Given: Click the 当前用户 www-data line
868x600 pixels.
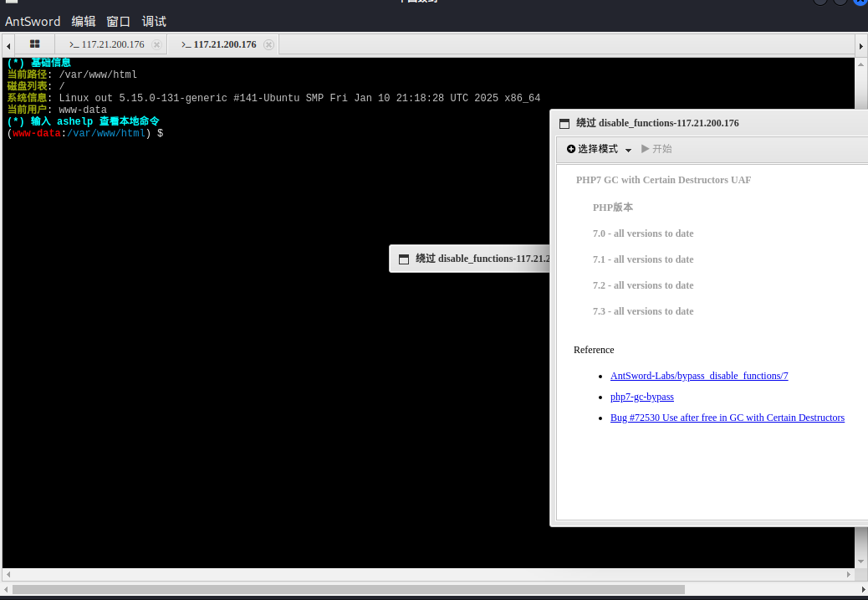Looking at the screenshot, I should pyautogui.click(x=57, y=110).
